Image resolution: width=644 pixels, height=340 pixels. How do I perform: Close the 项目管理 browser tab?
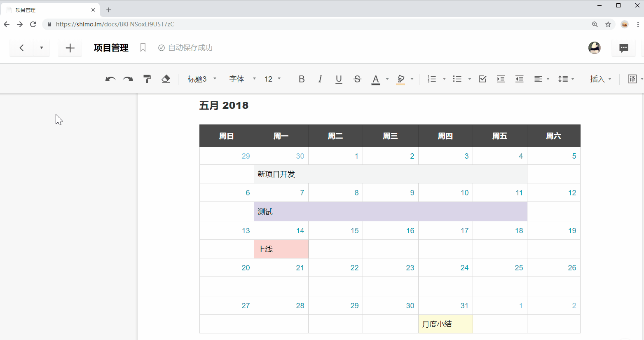[93, 10]
